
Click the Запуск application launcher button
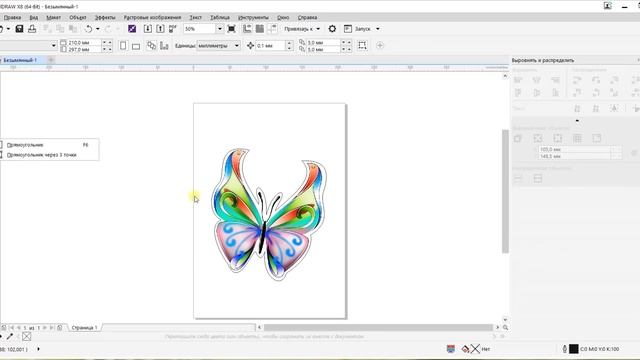[x=358, y=29]
